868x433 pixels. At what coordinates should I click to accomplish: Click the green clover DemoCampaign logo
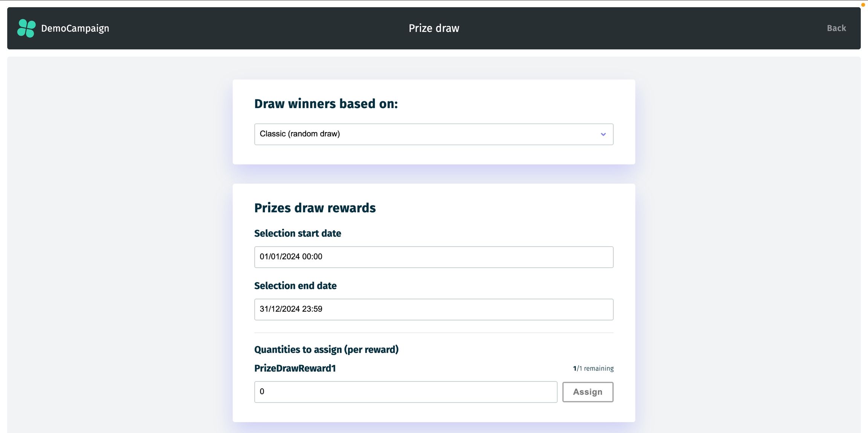[x=26, y=28]
